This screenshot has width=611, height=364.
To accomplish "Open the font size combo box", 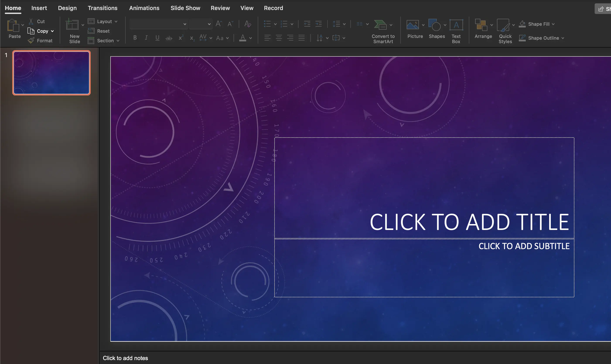I will pyautogui.click(x=201, y=24).
